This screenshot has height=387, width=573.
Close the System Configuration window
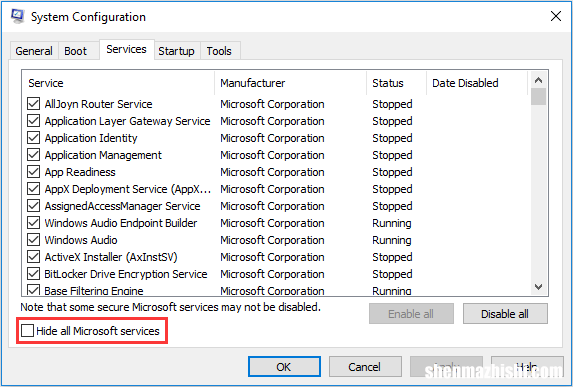click(x=556, y=16)
